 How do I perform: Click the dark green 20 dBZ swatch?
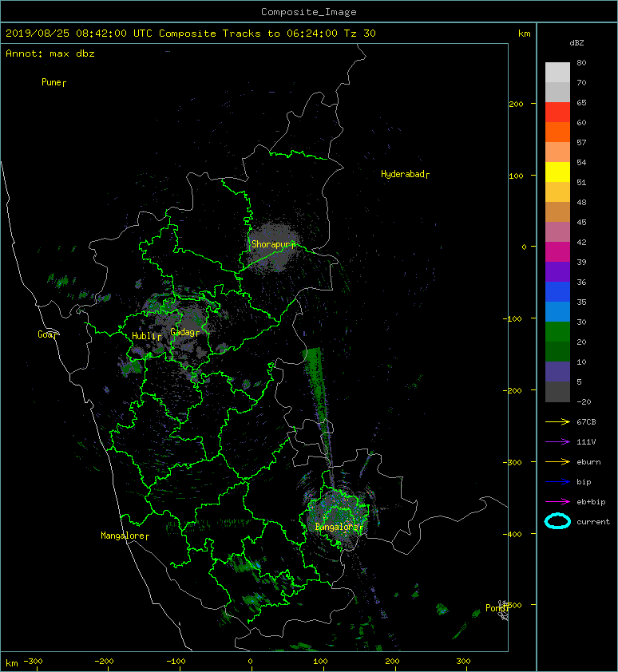557,351
